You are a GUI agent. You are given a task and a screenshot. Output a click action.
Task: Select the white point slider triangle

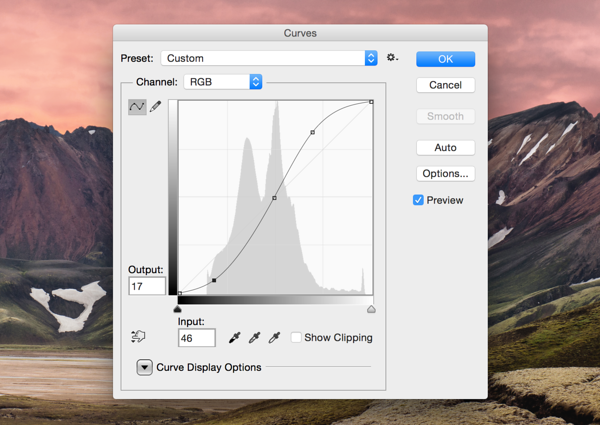click(x=371, y=309)
